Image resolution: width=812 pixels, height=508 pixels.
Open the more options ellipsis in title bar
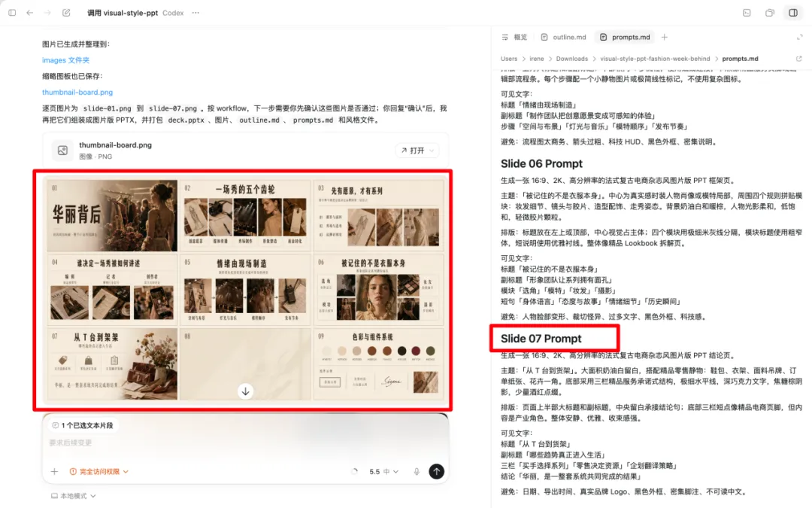coord(196,13)
